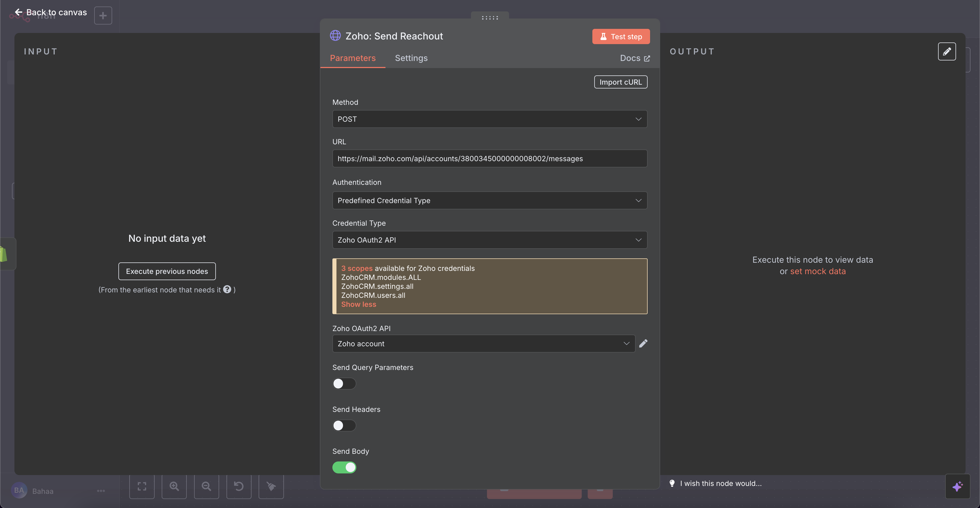Click the set mock data link
The height and width of the screenshot is (508, 980).
[818, 271]
